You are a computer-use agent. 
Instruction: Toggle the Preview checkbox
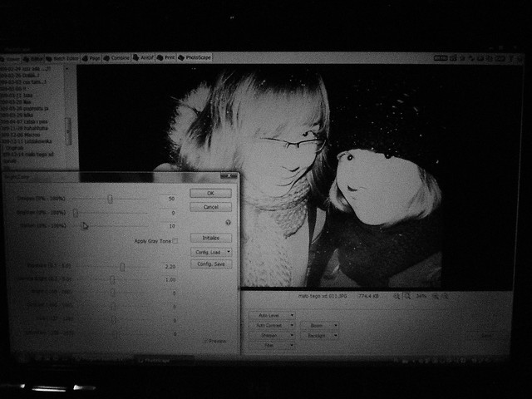pyautogui.click(x=205, y=341)
